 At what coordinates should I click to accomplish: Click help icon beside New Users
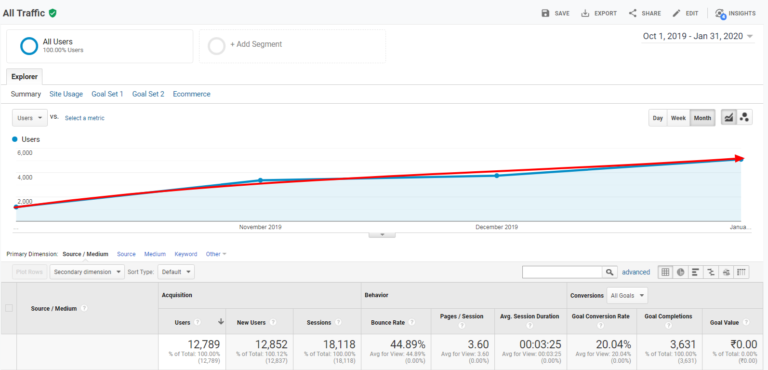pos(273,322)
